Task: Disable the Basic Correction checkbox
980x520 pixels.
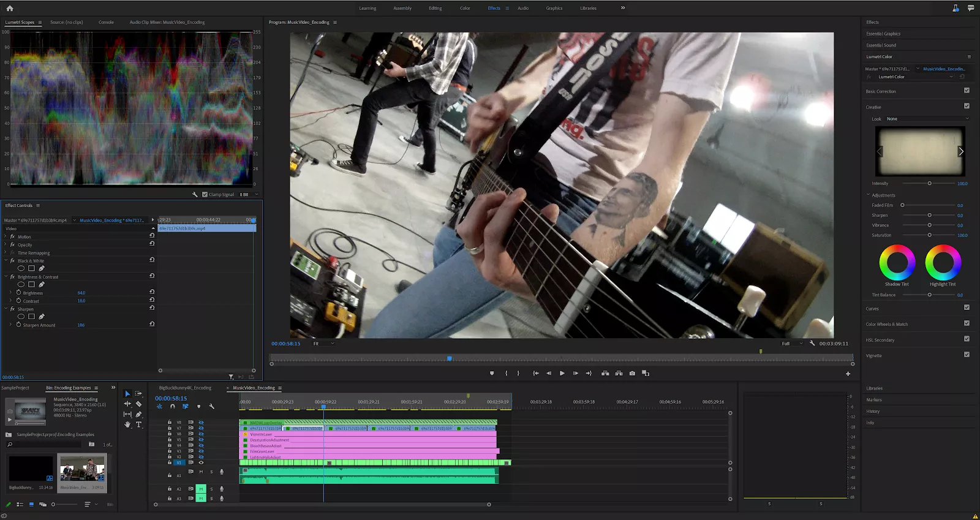Action: [x=967, y=91]
